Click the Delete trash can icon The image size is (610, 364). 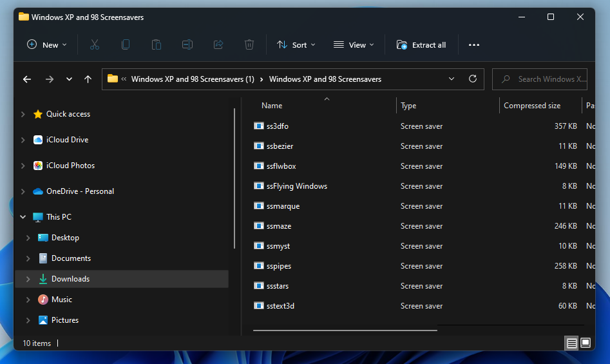249,44
